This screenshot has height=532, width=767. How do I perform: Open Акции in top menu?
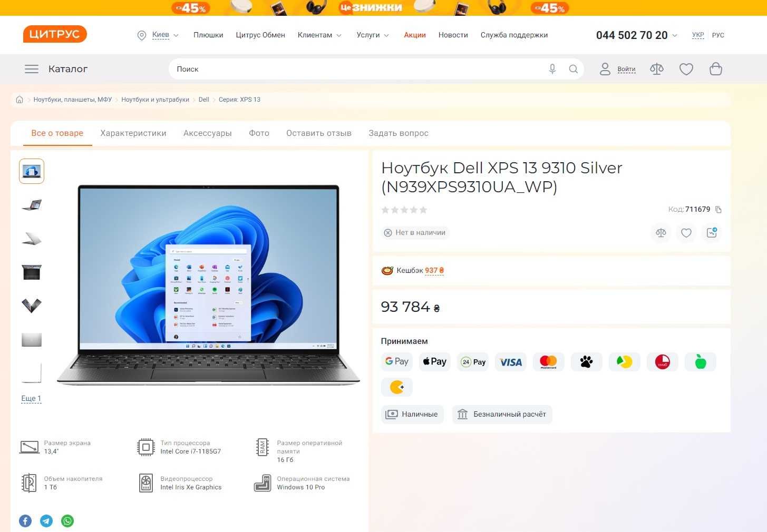pos(415,35)
